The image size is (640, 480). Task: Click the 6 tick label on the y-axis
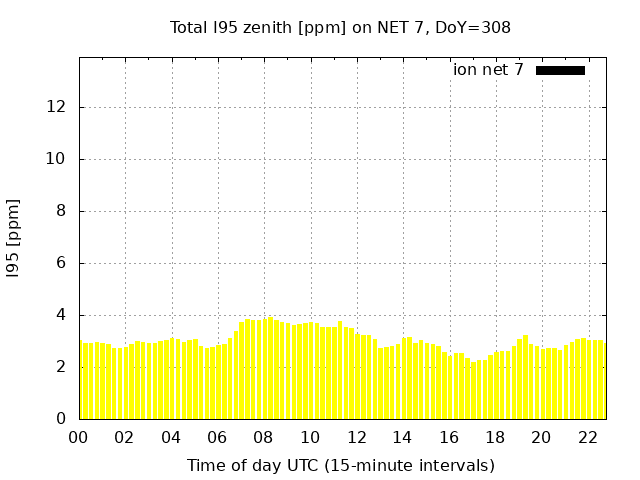[x=62, y=263]
